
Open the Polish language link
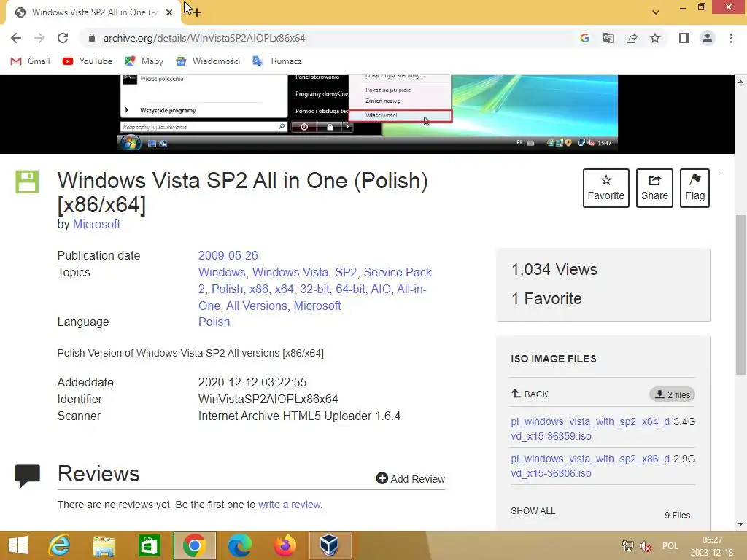(214, 322)
